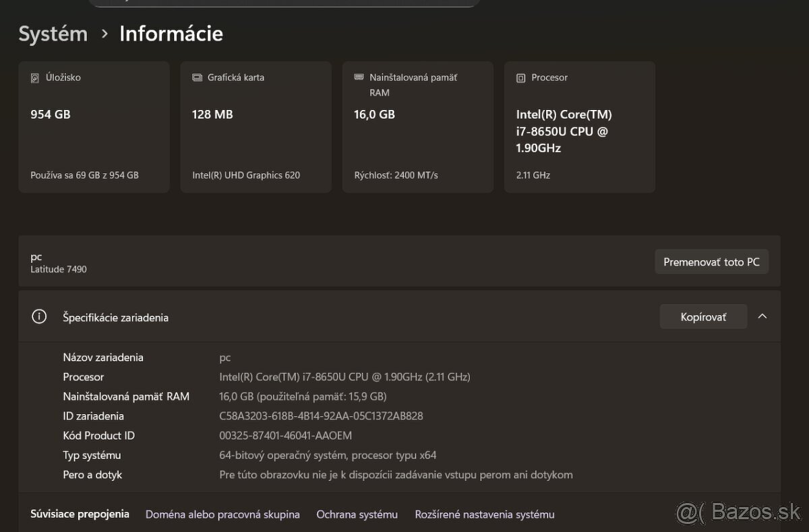This screenshot has height=532, width=809.
Task: Expand the Nainštalovaná pamäť RAM card
Action: [418, 126]
